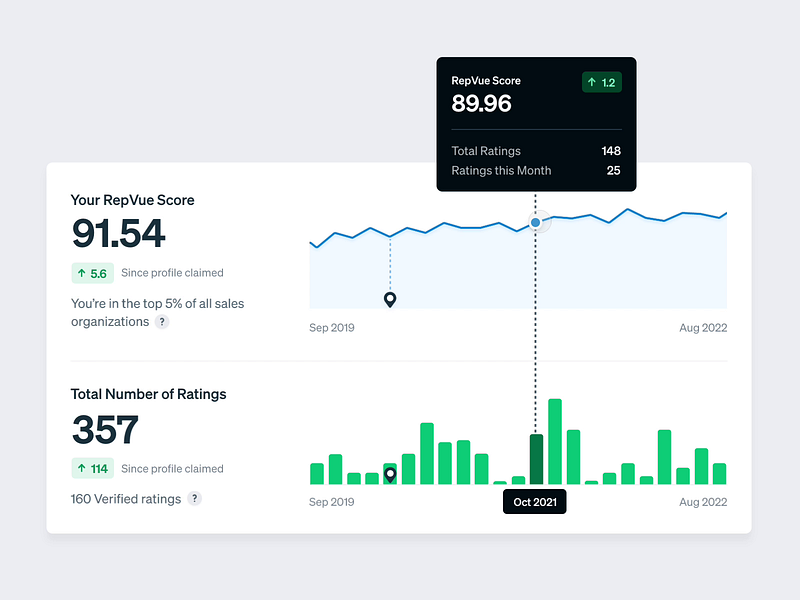800x600 pixels.
Task: Click the tallest bar in the ratings chart
Action: click(x=555, y=441)
